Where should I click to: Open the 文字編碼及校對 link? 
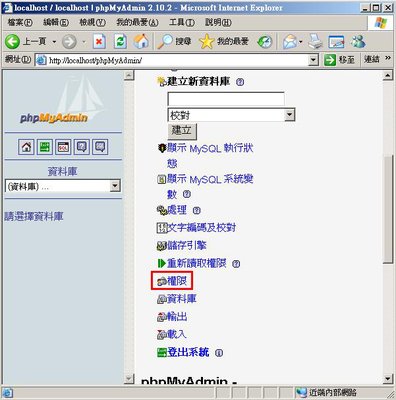click(x=201, y=228)
